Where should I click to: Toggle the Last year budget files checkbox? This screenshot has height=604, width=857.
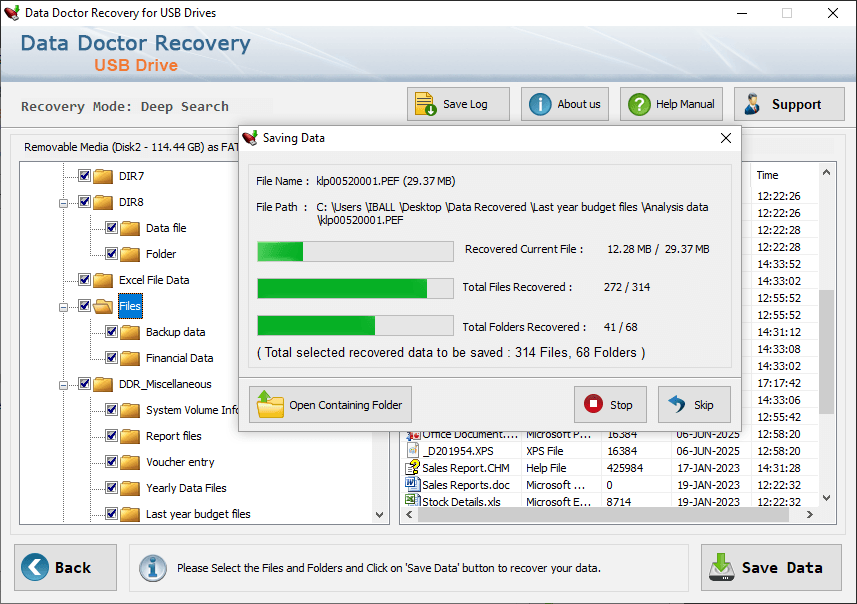(x=111, y=513)
